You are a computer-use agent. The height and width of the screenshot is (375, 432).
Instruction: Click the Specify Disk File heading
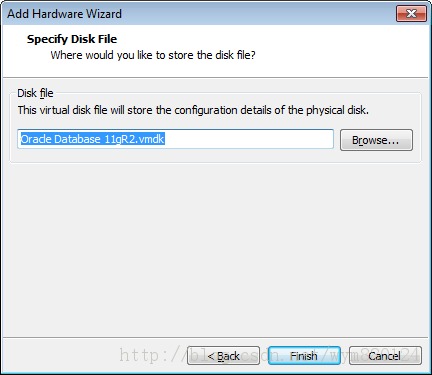(72, 39)
